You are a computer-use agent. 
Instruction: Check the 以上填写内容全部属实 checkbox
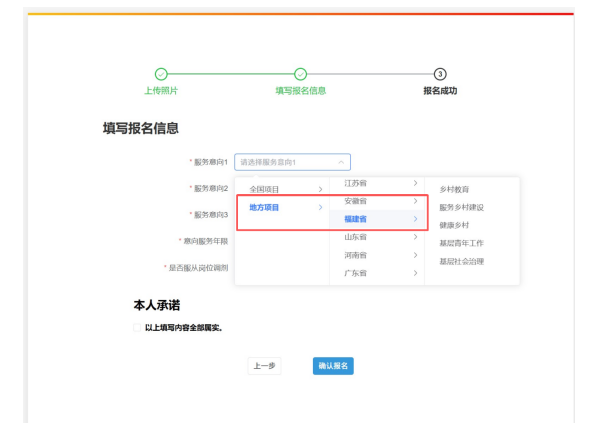(138, 327)
